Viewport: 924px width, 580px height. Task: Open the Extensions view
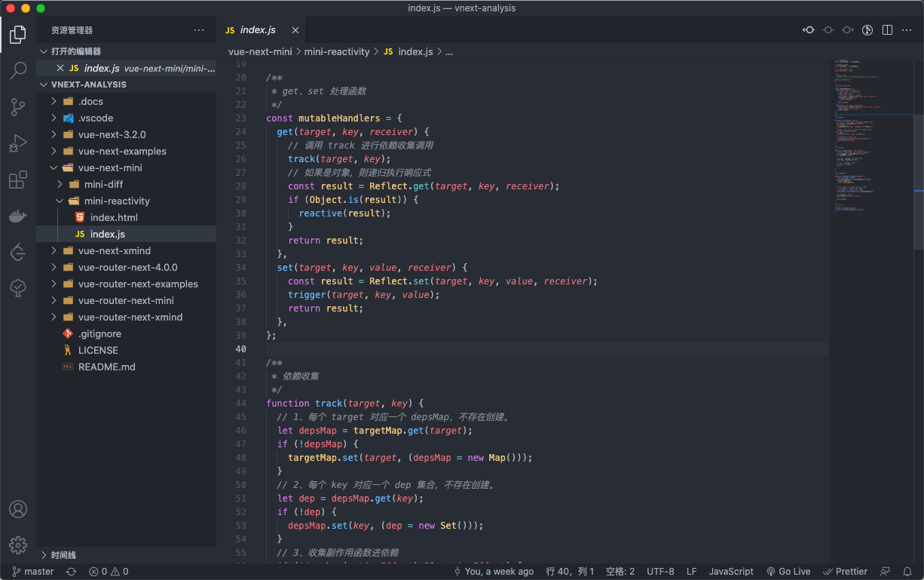click(x=18, y=180)
